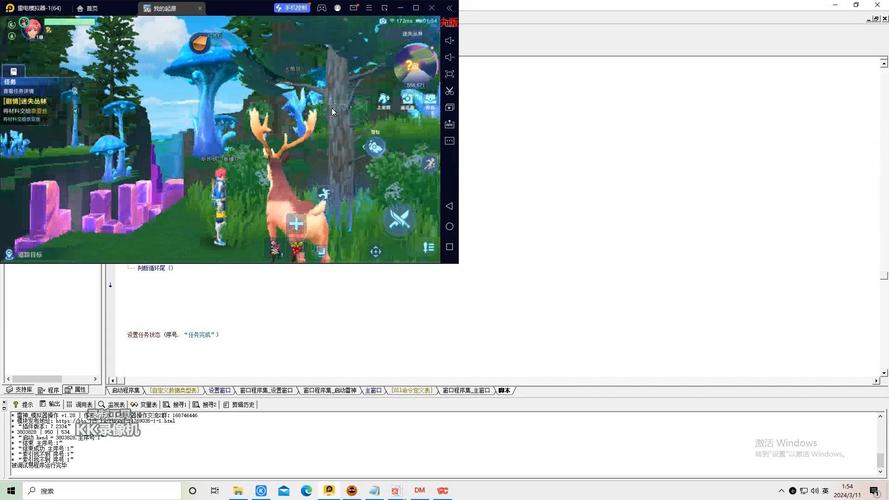
Task: Switch to the DLL command definition table tab
Action: pos(412,391)
